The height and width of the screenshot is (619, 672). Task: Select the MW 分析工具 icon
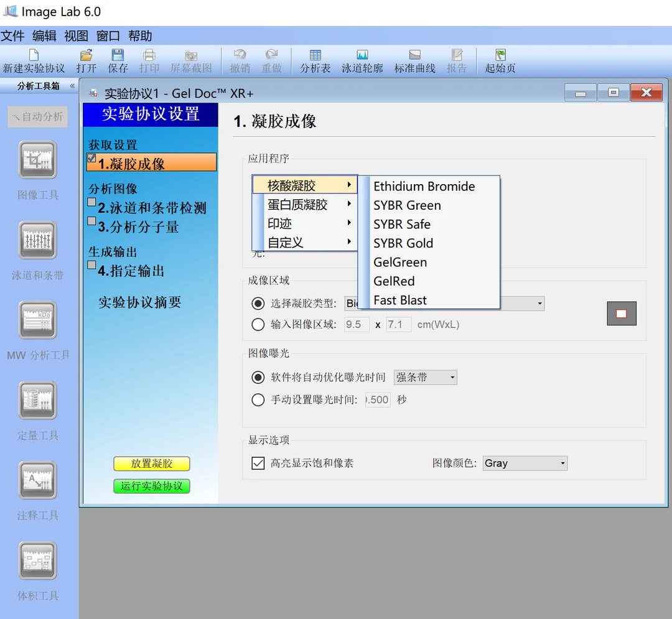(38, 320)
